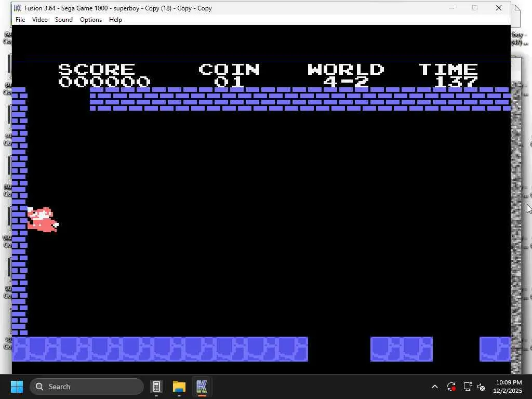Screen dimensions: 532x399
Task: Click the taskbar Search box
Action: point(87,387)
